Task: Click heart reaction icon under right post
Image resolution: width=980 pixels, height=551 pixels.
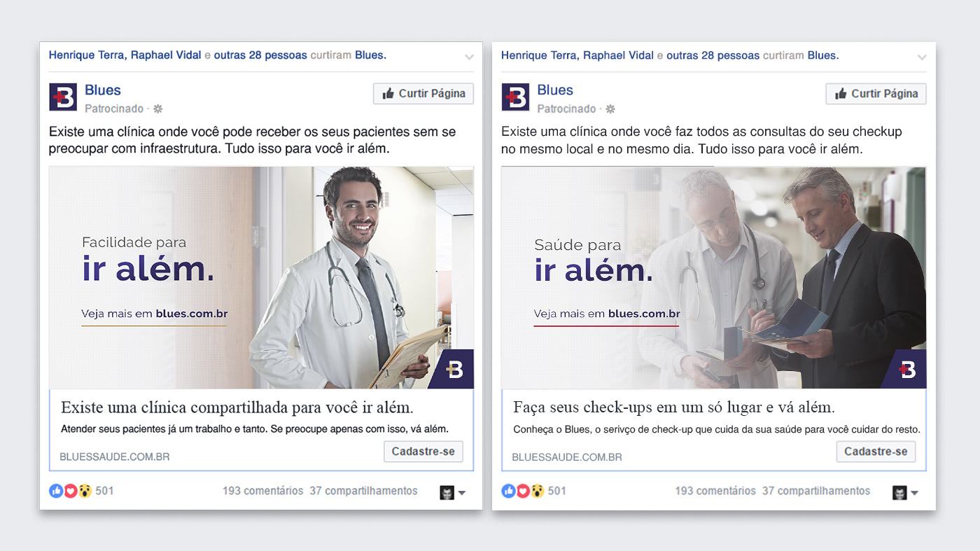Action: pyautogui.click(x=522, y=491)
